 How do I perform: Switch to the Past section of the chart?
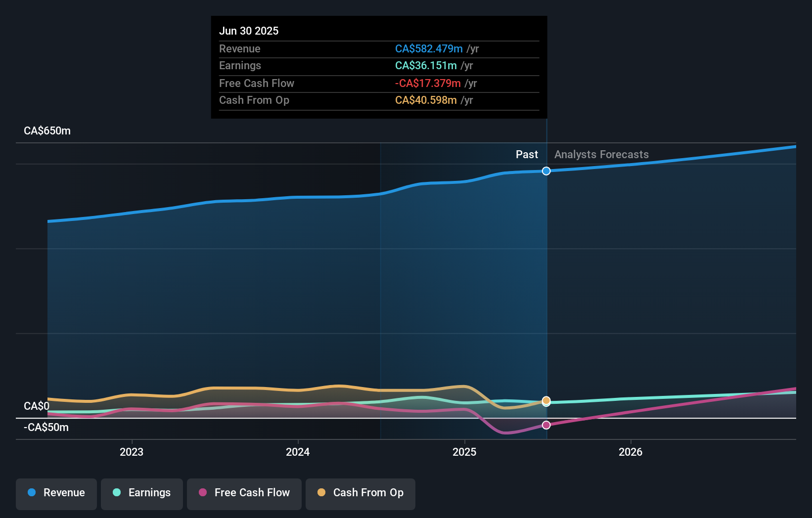point(526,154)
